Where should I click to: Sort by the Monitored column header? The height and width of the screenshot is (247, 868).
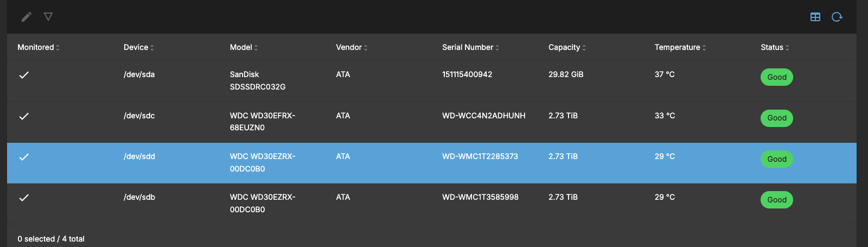(36, 47)
